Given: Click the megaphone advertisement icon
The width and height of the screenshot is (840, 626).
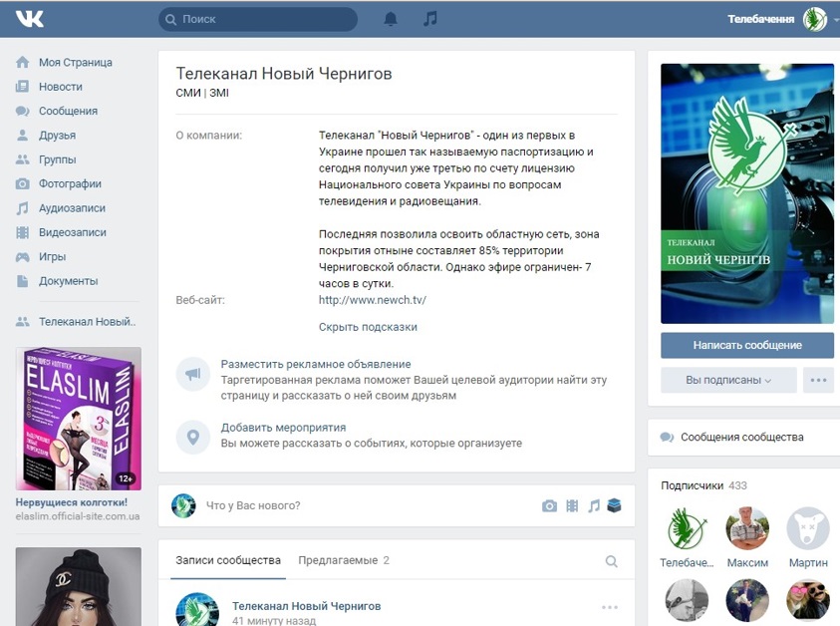Looking at the screenshot, I should point(193,374).
